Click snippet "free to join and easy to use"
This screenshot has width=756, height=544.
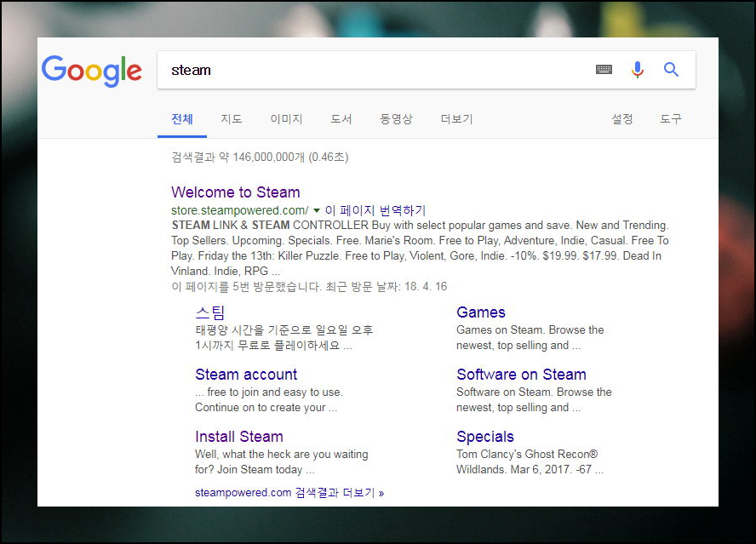[274, 392]
